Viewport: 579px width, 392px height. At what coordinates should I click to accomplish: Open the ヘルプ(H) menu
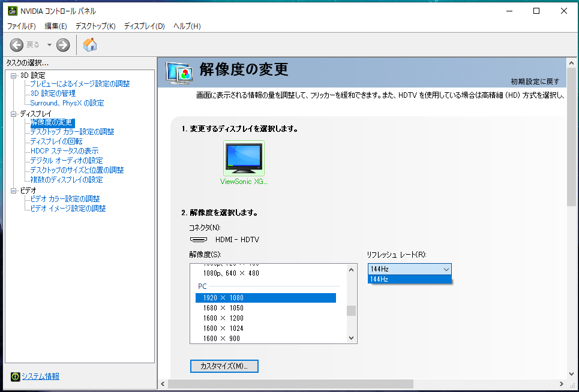click(x=187, y=26)
